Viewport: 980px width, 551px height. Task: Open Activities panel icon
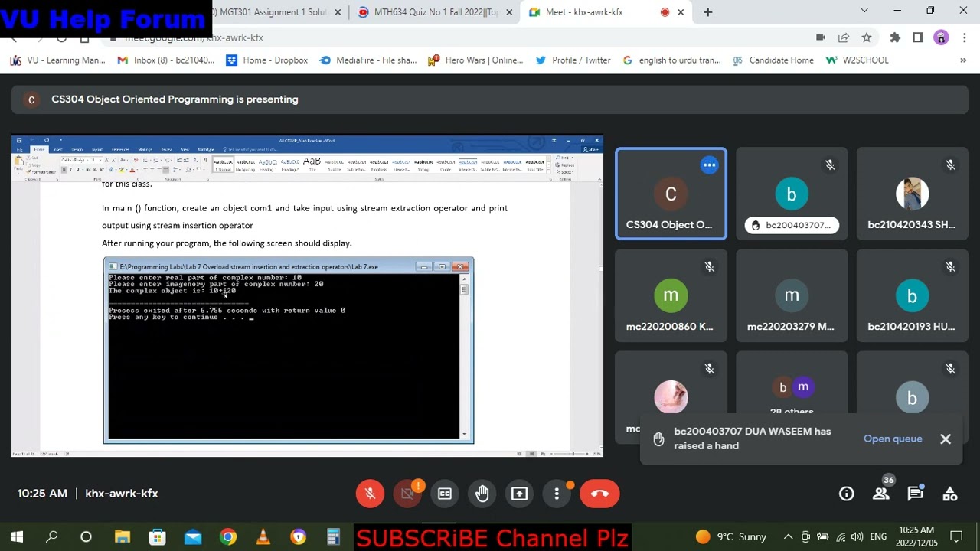click(x=950, y=494)
